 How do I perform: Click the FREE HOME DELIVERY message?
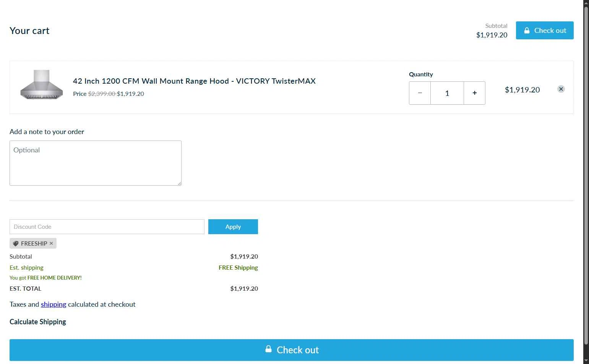coord(45,278)
